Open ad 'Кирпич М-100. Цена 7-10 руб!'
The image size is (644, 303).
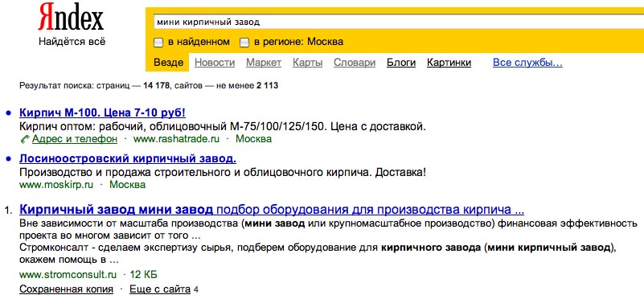pos(102,113)
